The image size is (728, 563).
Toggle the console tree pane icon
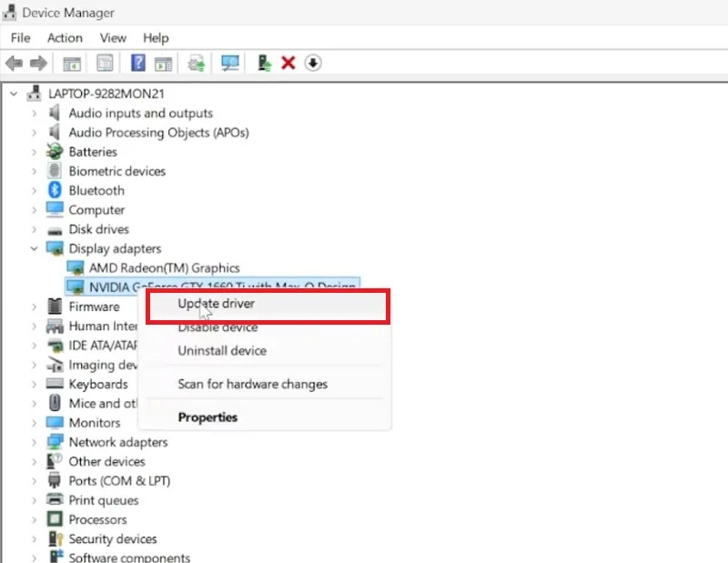coord(72,63)
